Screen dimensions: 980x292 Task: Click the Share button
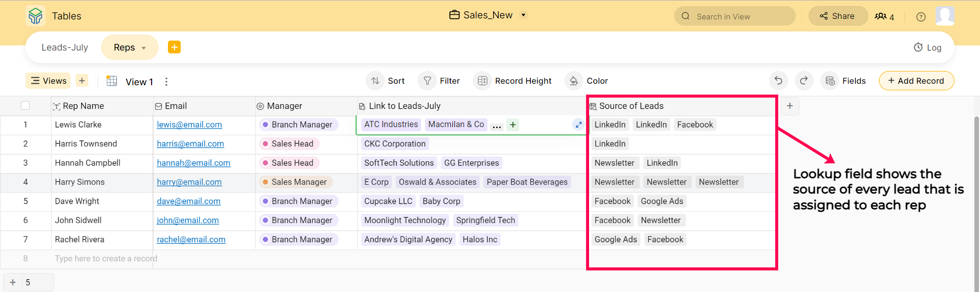(x=838, y=16)
